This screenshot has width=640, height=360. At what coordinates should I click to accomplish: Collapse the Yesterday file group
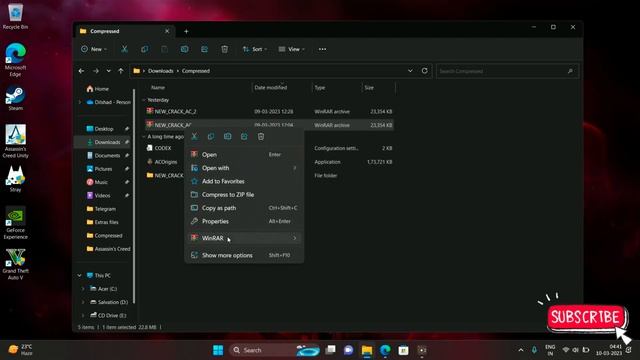(144, 100)
